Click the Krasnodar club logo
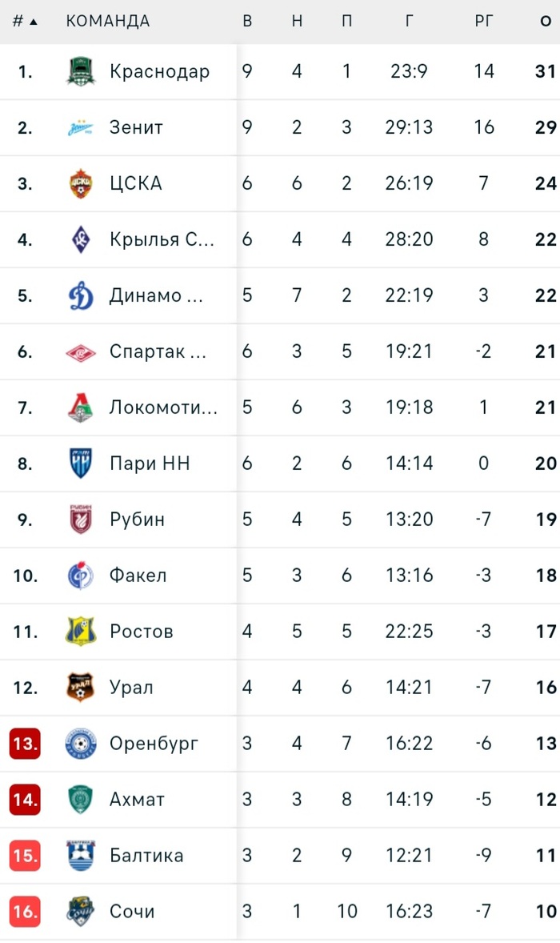This screenshot has width=560, height=943. click(x=81, y=71)
